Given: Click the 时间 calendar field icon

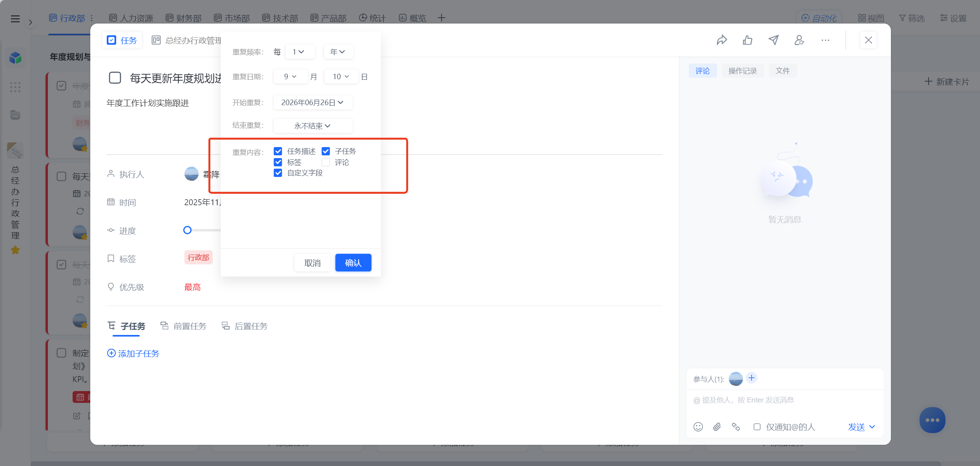Looking at the screenshot, I should [111, 202].
